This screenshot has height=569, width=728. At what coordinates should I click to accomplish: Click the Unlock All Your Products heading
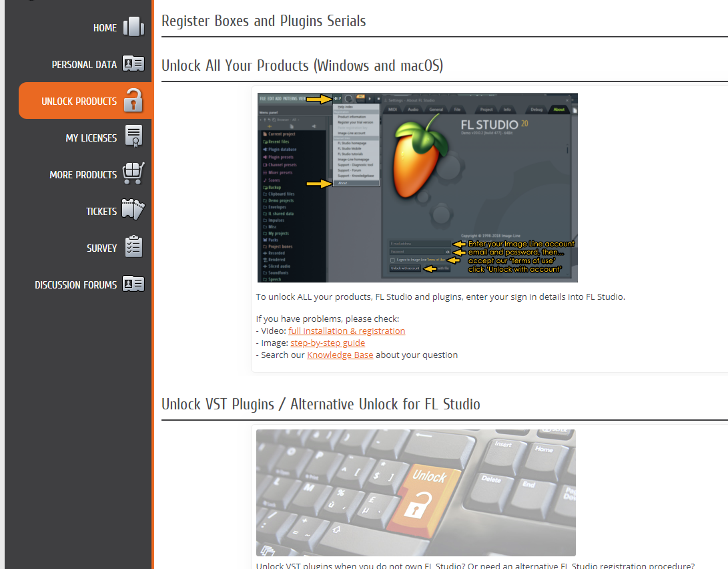point(302,65)
